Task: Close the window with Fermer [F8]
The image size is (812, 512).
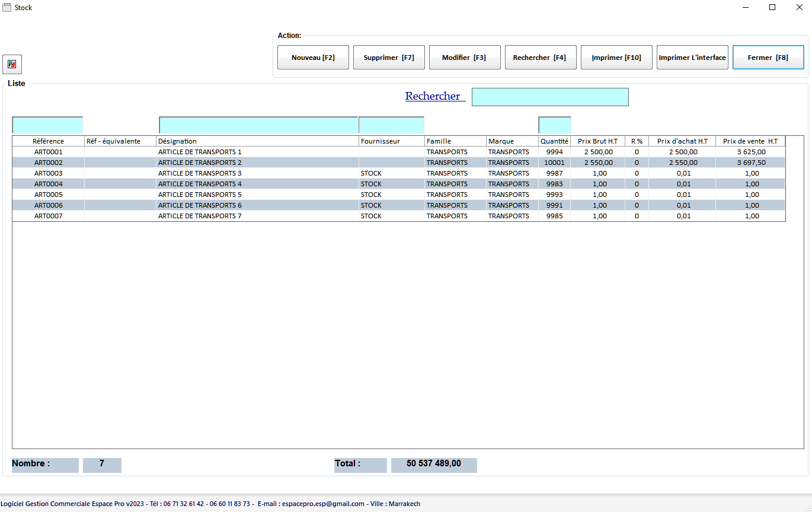Action: tap(768, 58)
